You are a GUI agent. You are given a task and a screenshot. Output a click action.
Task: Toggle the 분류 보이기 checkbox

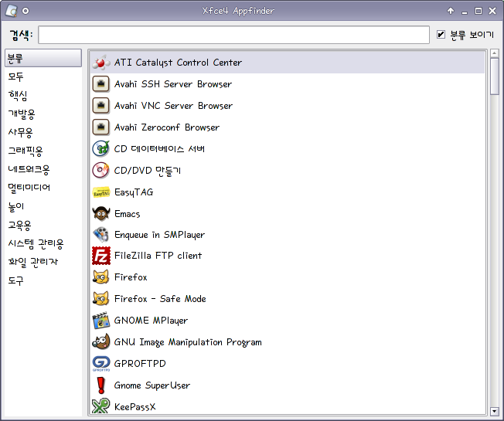tap(441, 34)
